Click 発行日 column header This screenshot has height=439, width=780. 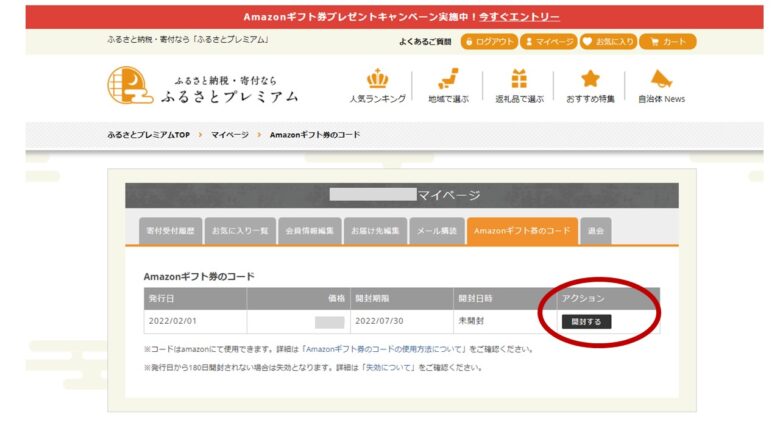coord(195,298)
